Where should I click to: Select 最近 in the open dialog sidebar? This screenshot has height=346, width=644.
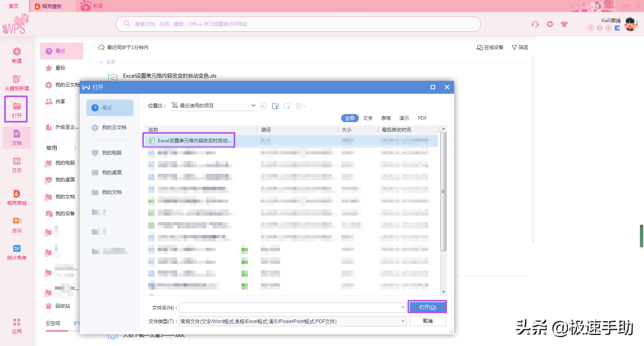pyautogui.click(x=109, y=108)
